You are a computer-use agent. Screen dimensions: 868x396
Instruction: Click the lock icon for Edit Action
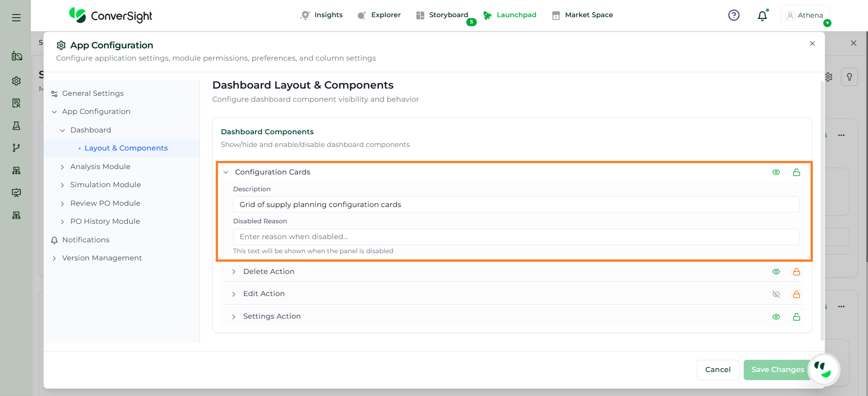[797, 294]
